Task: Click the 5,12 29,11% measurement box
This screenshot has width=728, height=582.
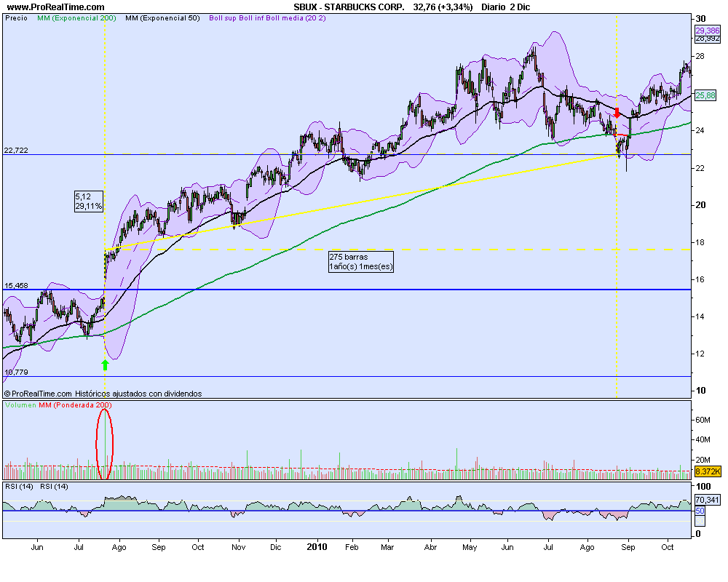Action: pyautogui.click(x=89, y=202)
